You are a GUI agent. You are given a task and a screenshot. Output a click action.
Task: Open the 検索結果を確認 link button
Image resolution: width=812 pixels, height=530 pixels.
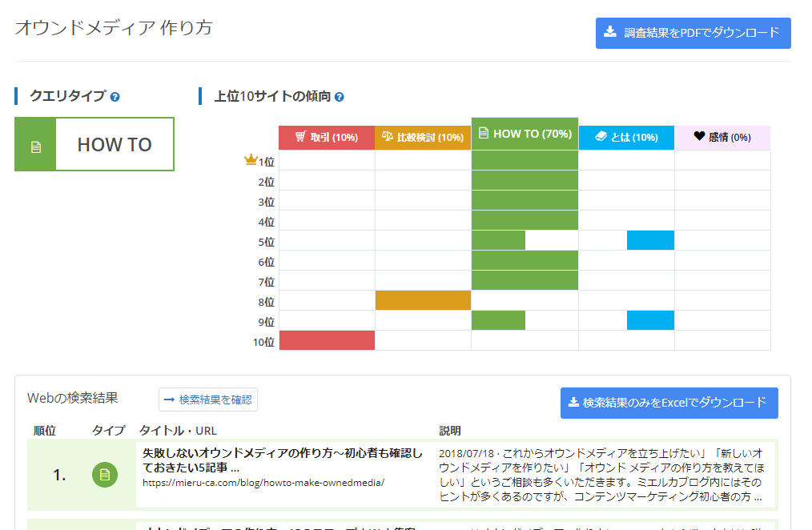coord(208,400)
